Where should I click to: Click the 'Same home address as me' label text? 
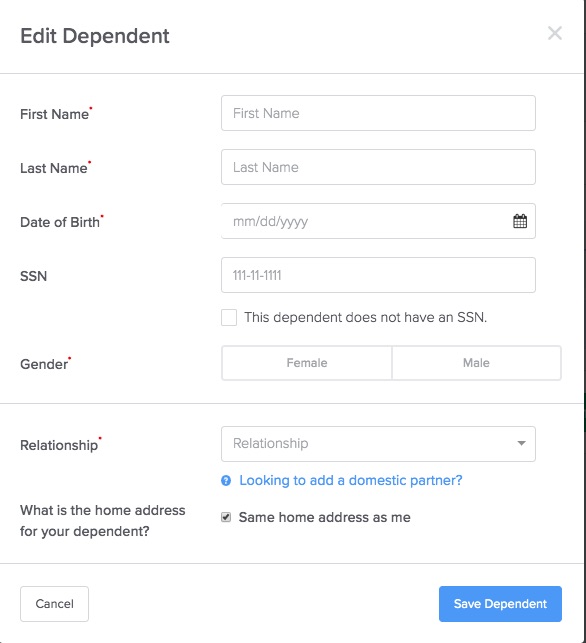click(x=324, y=518)
